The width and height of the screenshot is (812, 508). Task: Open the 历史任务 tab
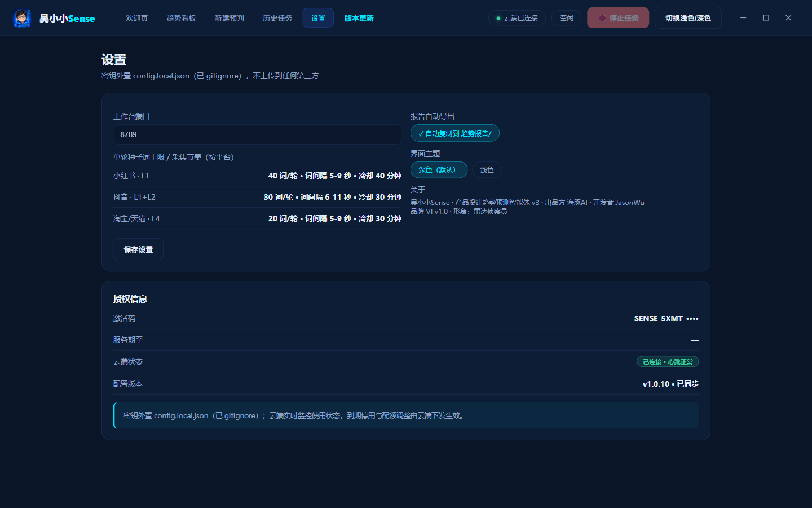pyautogui.click(x=277, y=18)
